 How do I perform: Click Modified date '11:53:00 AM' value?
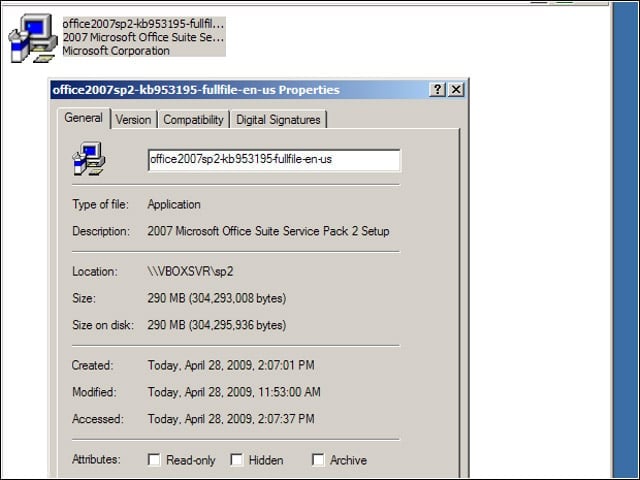pyautogui.click(x=234, y=392)
